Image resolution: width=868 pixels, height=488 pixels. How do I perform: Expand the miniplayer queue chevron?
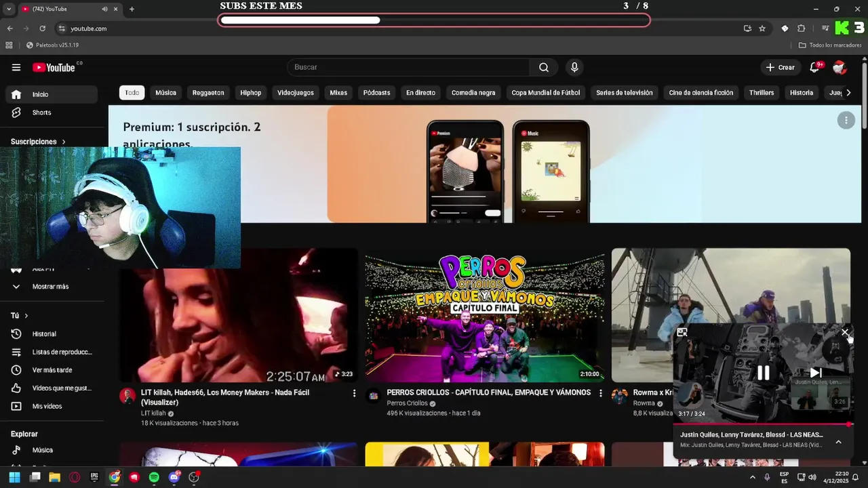pyautogui.click(x=838, y=442)
